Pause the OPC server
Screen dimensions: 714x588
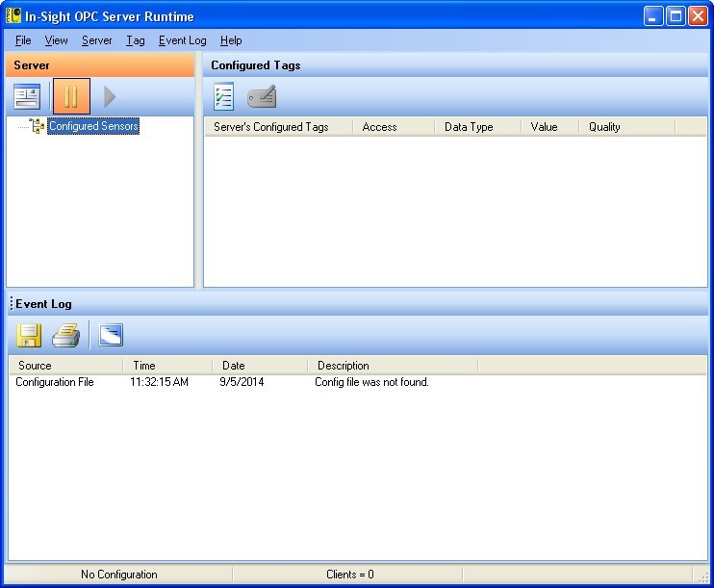click(x=71, y=96)
